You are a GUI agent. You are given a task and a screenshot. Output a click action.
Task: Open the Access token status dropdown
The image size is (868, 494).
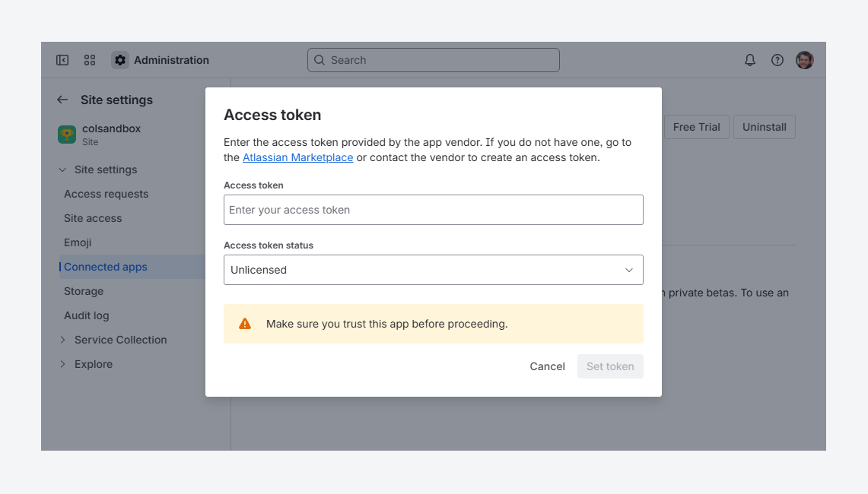(434, 270)
